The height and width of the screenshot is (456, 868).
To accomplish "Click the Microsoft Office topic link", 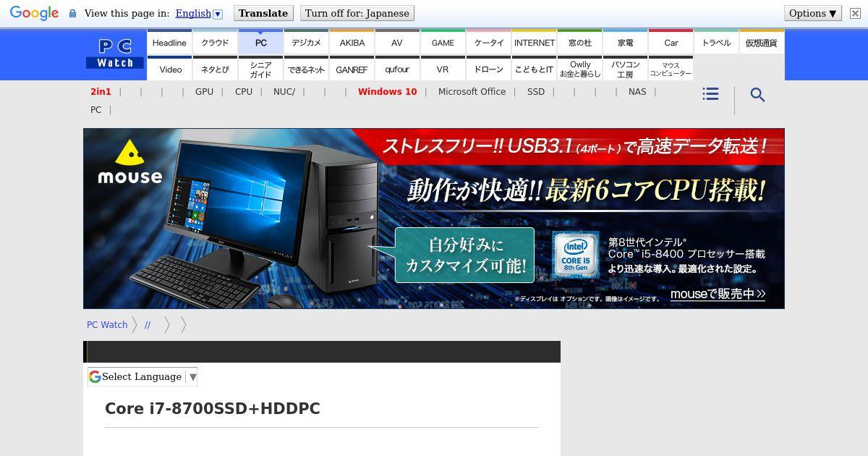I will [x=472, y=92].
